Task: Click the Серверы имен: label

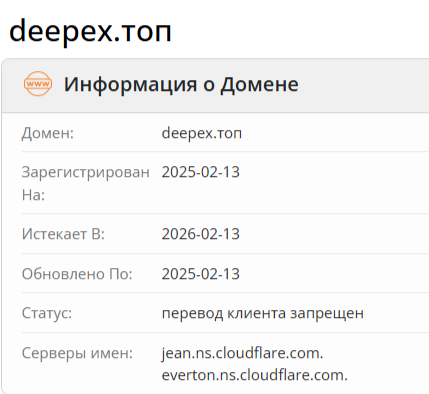Action: (x=77, y=353)
